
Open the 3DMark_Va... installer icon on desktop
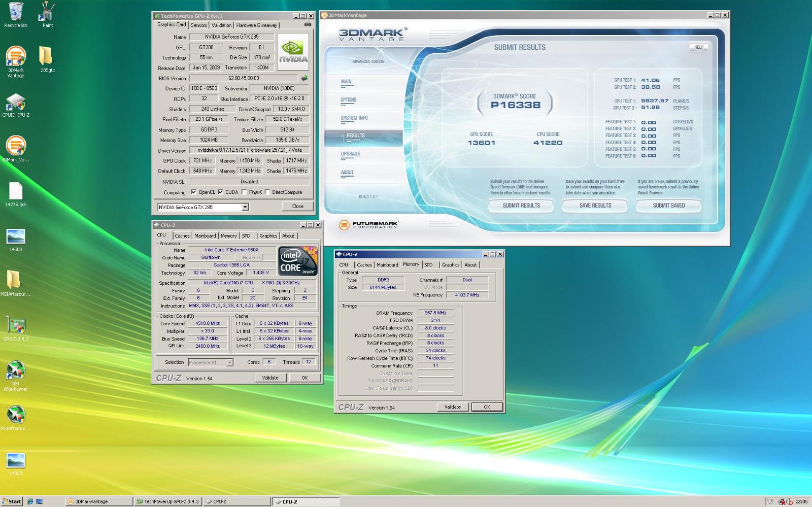(16, 148)
